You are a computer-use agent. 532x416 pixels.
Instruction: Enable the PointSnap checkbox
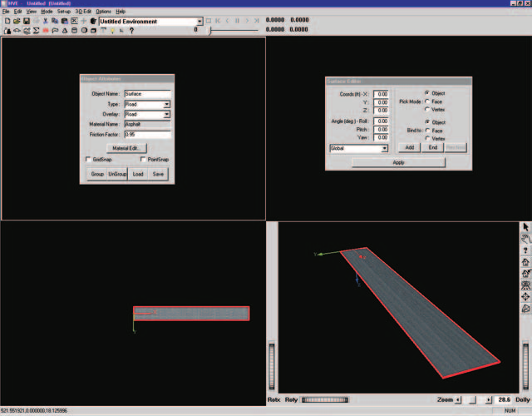point(143,159)
